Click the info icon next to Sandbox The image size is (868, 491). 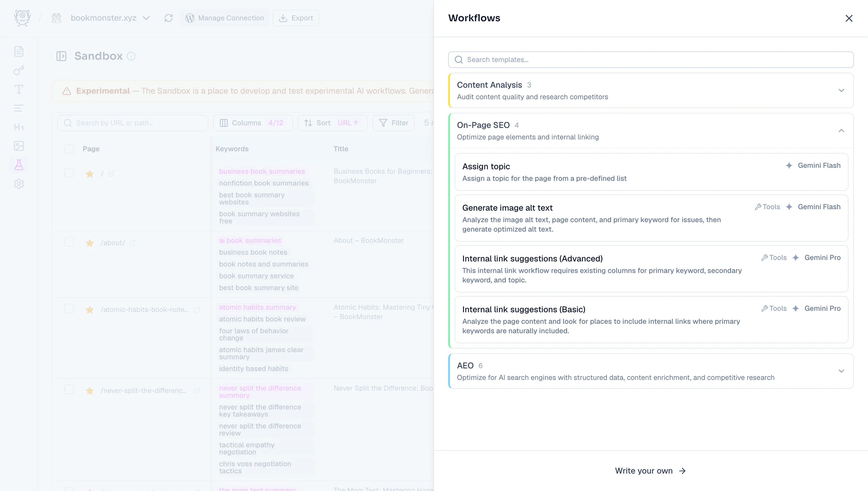131,56
